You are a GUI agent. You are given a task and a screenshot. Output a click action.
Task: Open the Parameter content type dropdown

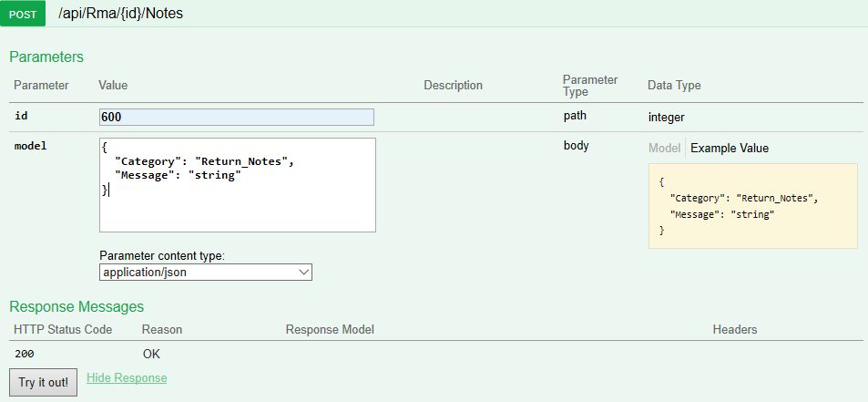(205, 273)
